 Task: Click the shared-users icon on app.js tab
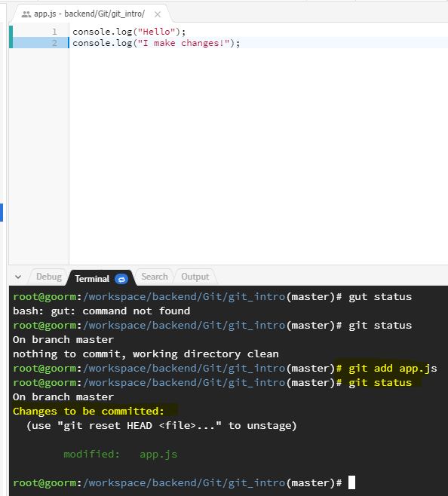(26, 14)
